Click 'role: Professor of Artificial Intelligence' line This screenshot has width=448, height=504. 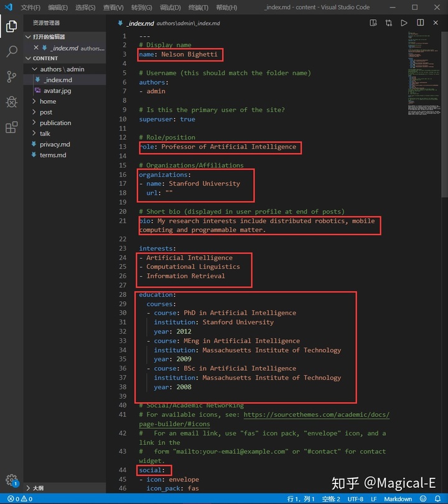tap(218, 147)
